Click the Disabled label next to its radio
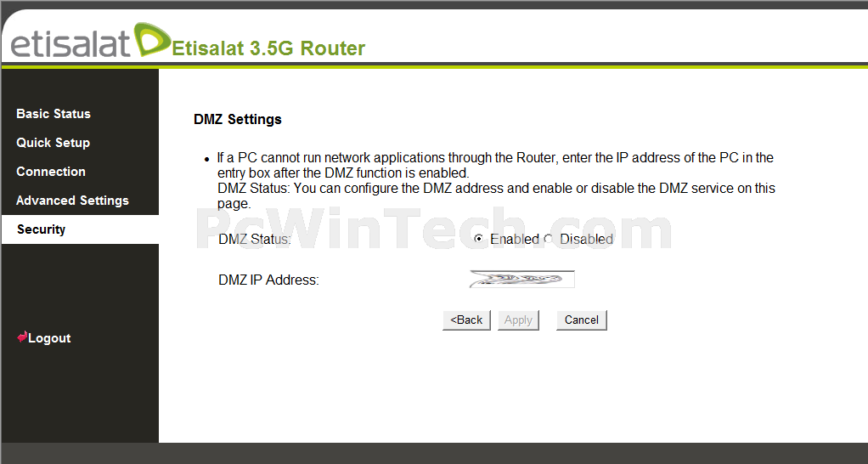This screenshot has height=464, width=868. tap(586, 239)
